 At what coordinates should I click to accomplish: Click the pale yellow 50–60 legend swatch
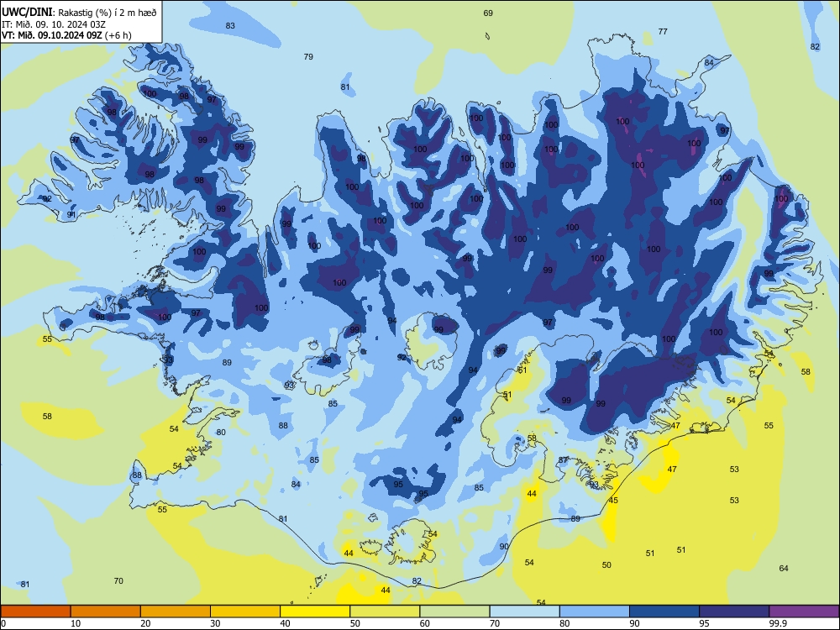click(x=385, y=612)
